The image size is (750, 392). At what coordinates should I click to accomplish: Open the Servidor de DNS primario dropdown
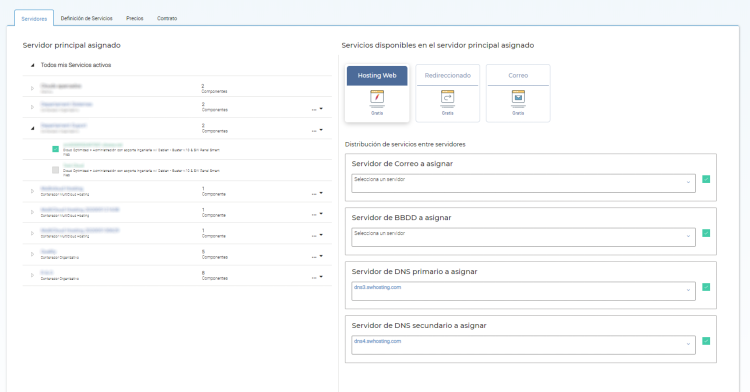tap(523, 291)
